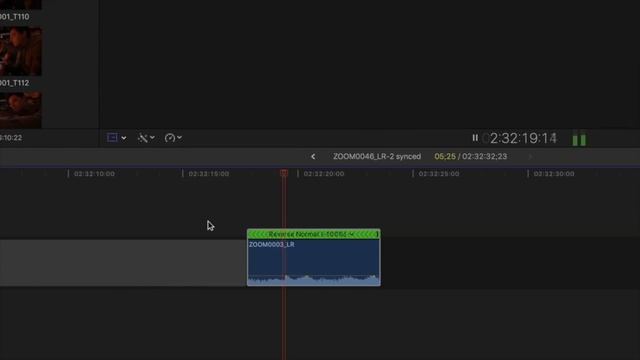Open the retime speedometer icon
Image resolution: width=640 pixels, height=360 pixels.
[x=169, y=138]
